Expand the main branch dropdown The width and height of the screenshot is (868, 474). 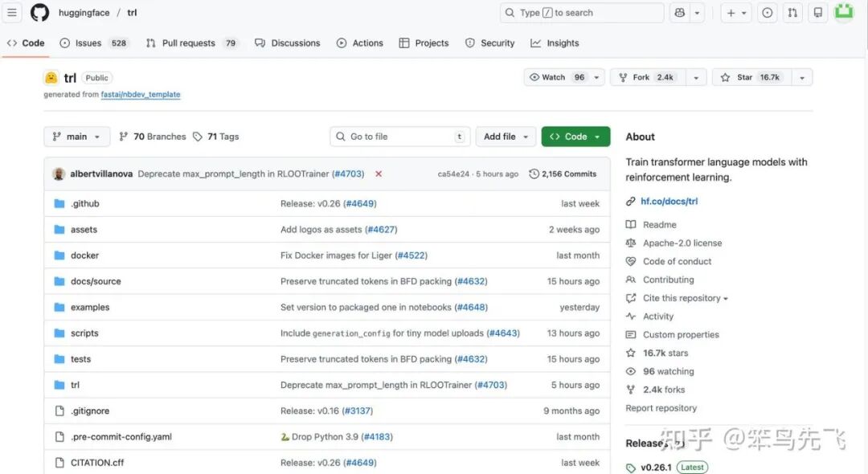[x=76, y=137]
